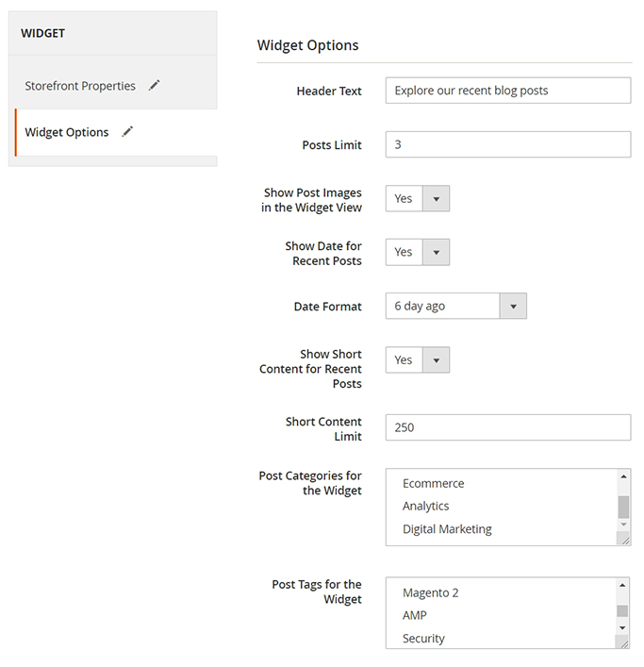Select Magento 2 in Post Tags list

(x=431, y=593)
